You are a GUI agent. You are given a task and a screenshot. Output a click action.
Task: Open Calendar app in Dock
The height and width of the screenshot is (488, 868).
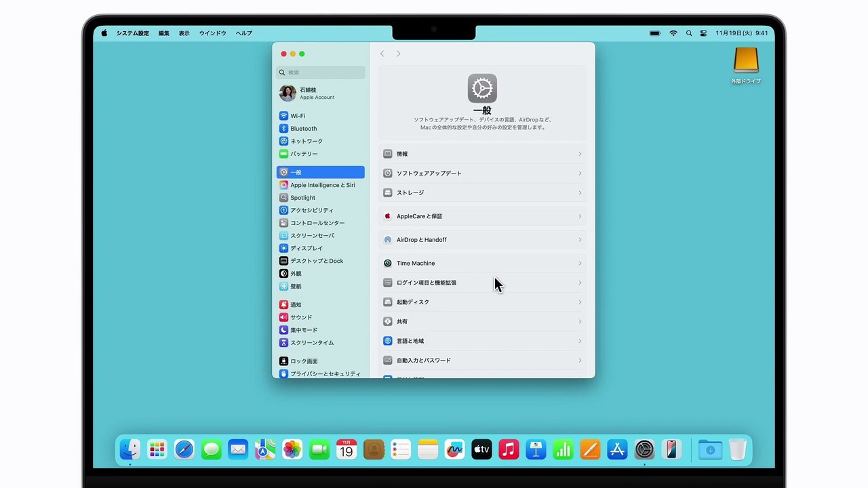click(x=347, y=449)
